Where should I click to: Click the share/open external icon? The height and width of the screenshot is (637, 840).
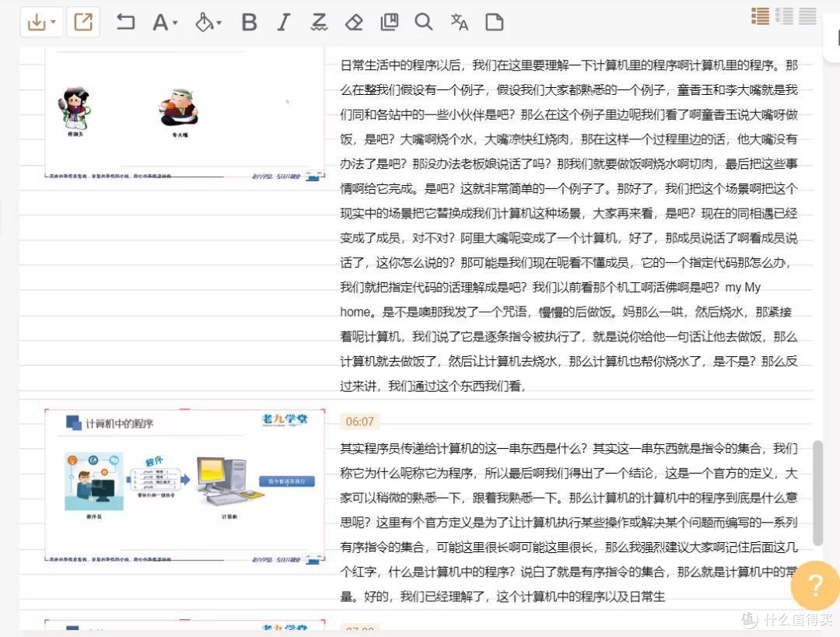point(83,23)
